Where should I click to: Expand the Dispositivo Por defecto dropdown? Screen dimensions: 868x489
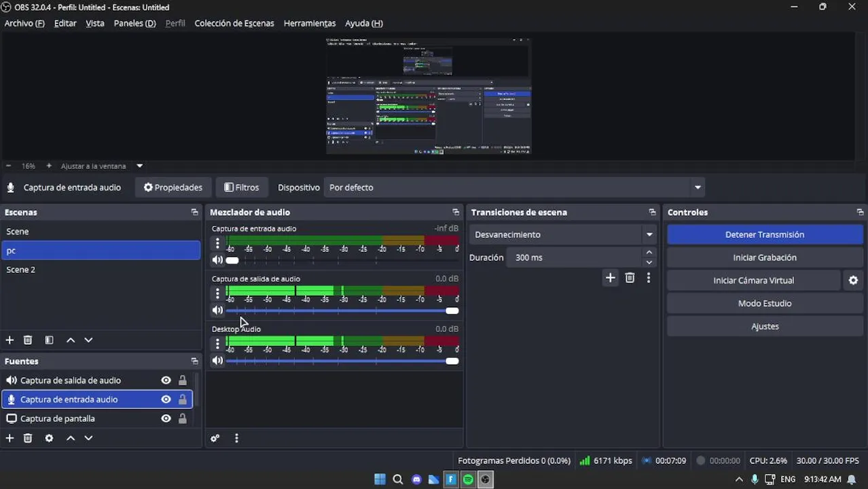(x=698, y=187)
